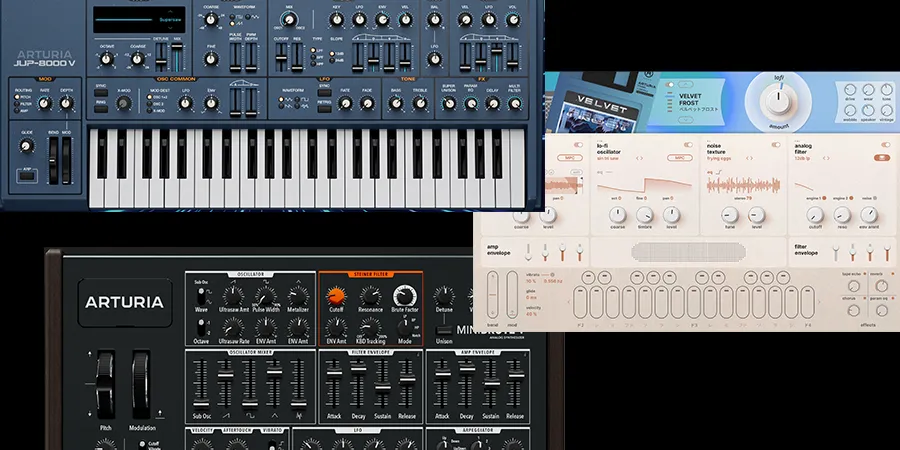Select triangle waveform in JUP-8000 V oscillator

click(247, 17)
